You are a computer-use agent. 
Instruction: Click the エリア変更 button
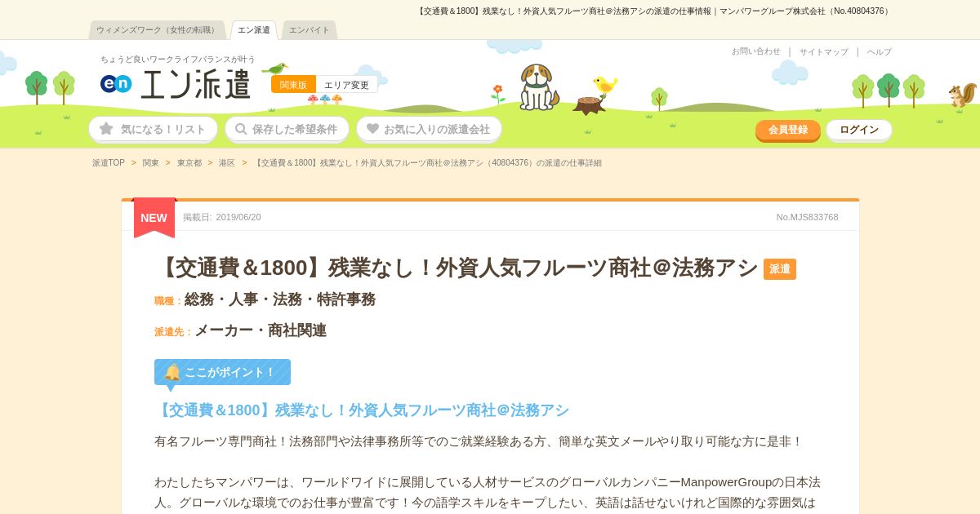pos(346,85)
